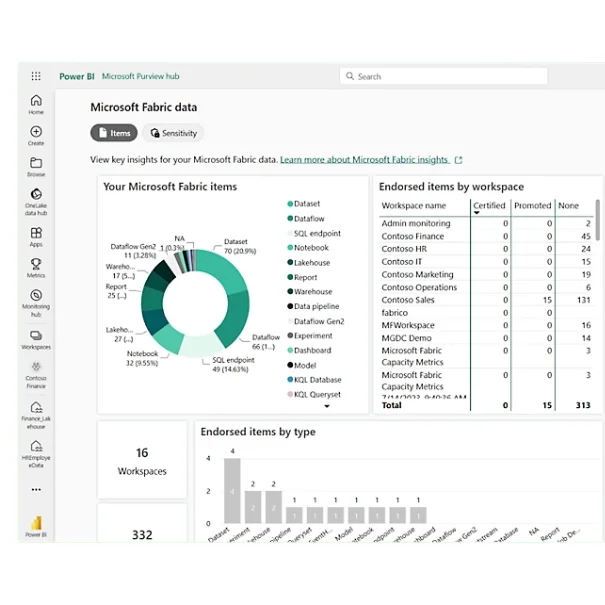Click the Power BI header label

[x=77, y=76]
